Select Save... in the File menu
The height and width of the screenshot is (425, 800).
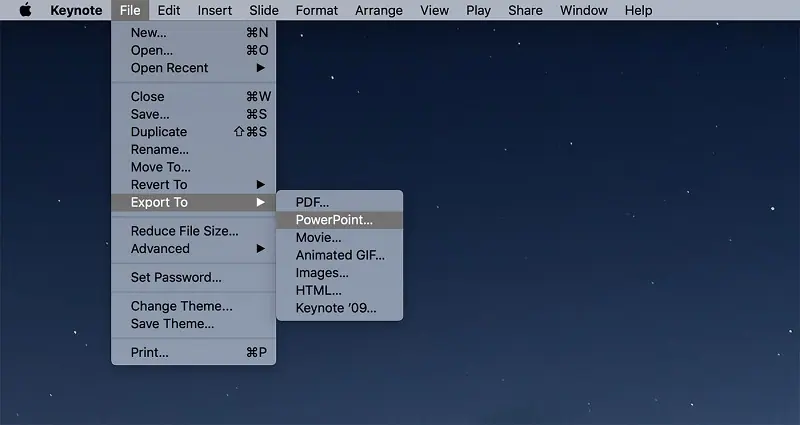[193, 114]
